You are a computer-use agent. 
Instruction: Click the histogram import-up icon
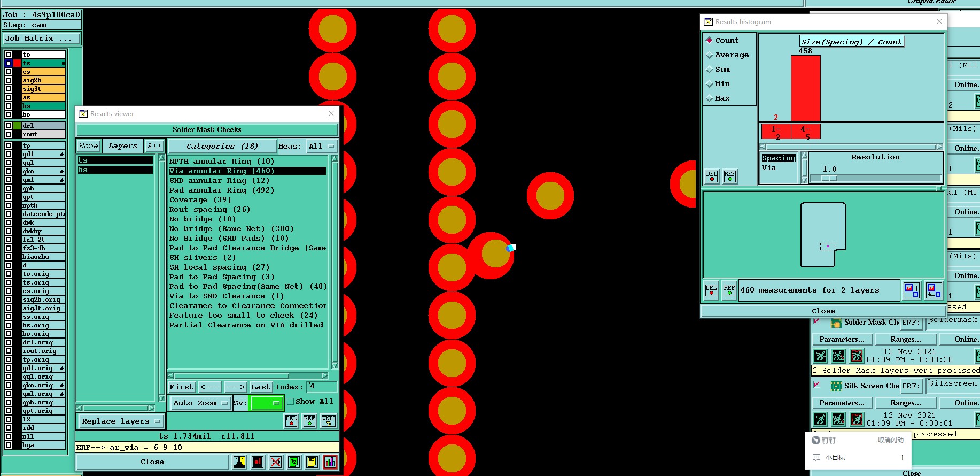pyautogui.click(x=934, y=290)
